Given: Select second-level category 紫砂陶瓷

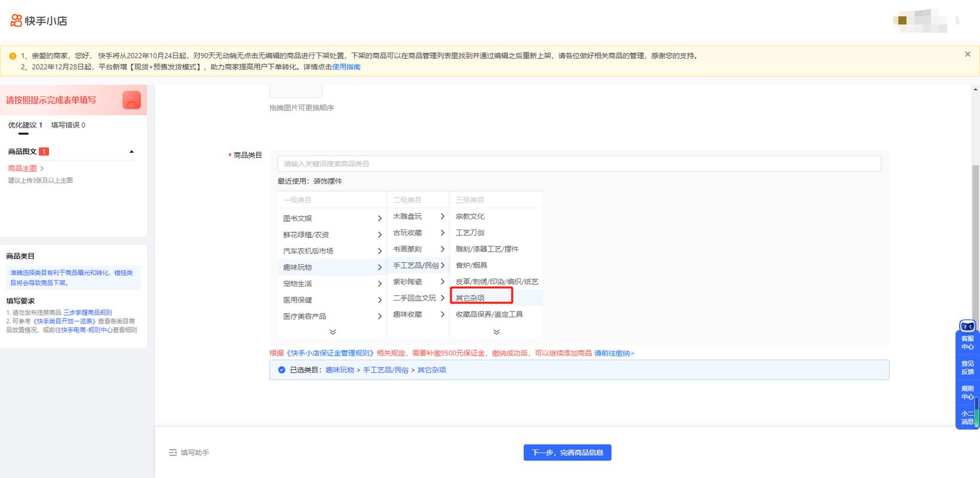Looking at the screenshot, I should (x=407, y=281).
